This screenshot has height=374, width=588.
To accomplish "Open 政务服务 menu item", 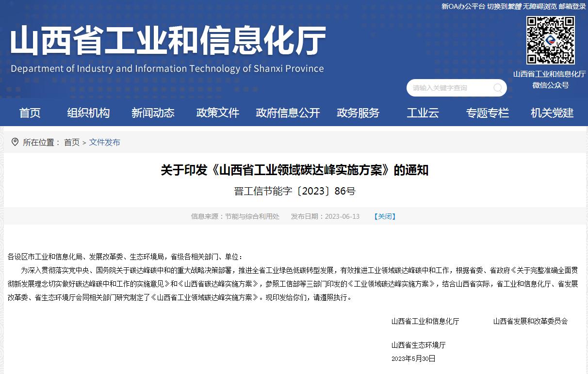I will [358, 113].
